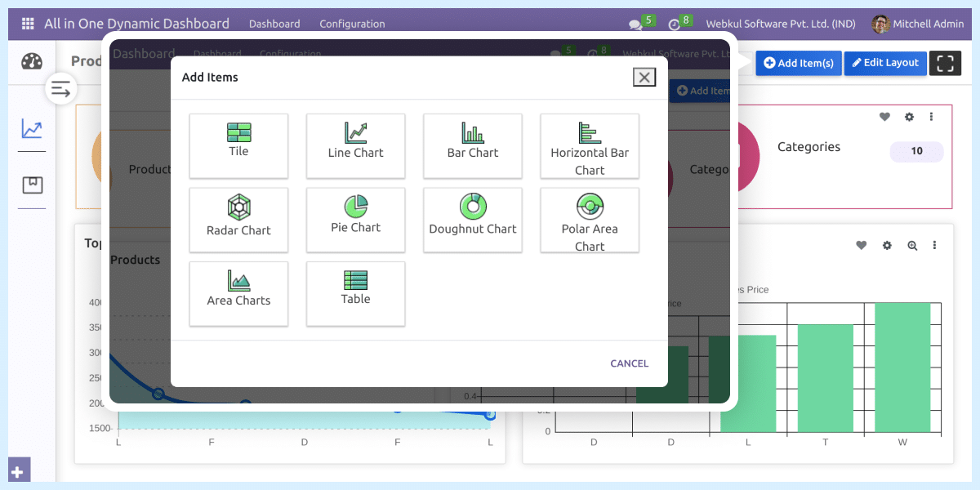Choose the Doughnut Chart item

click(472, 220)
